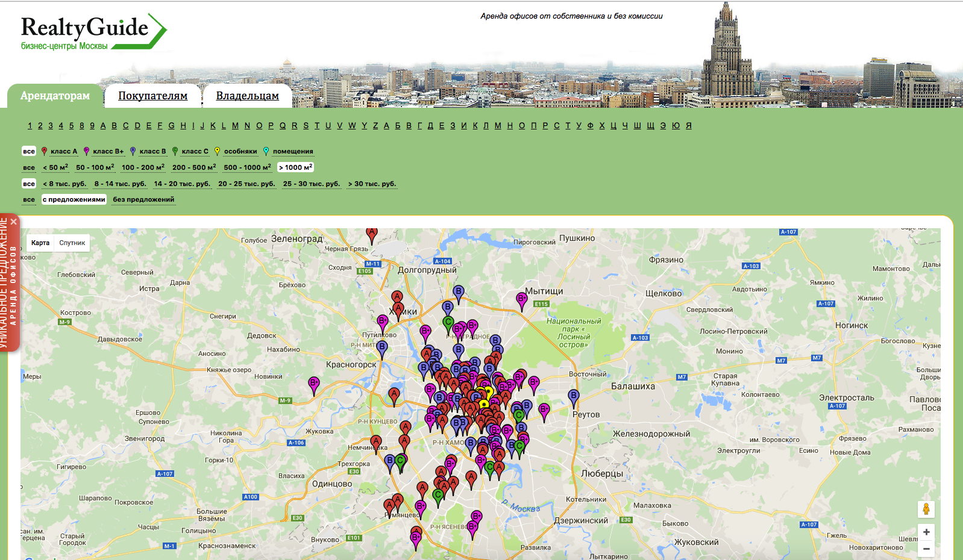
Task: Filter by класс B+
Action: (108, 152)
